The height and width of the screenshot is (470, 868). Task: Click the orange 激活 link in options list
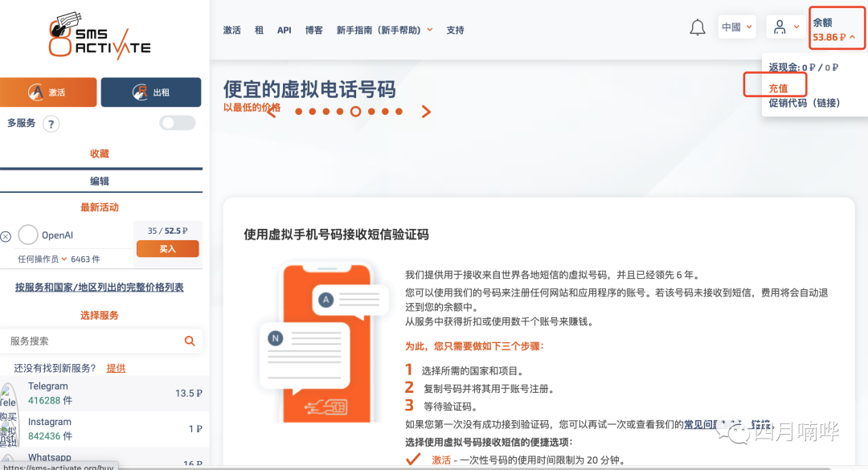click(x=441, y=460)
